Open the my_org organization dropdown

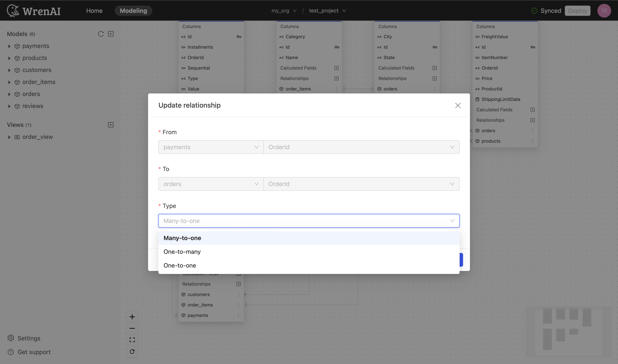(x=284, y=11)
